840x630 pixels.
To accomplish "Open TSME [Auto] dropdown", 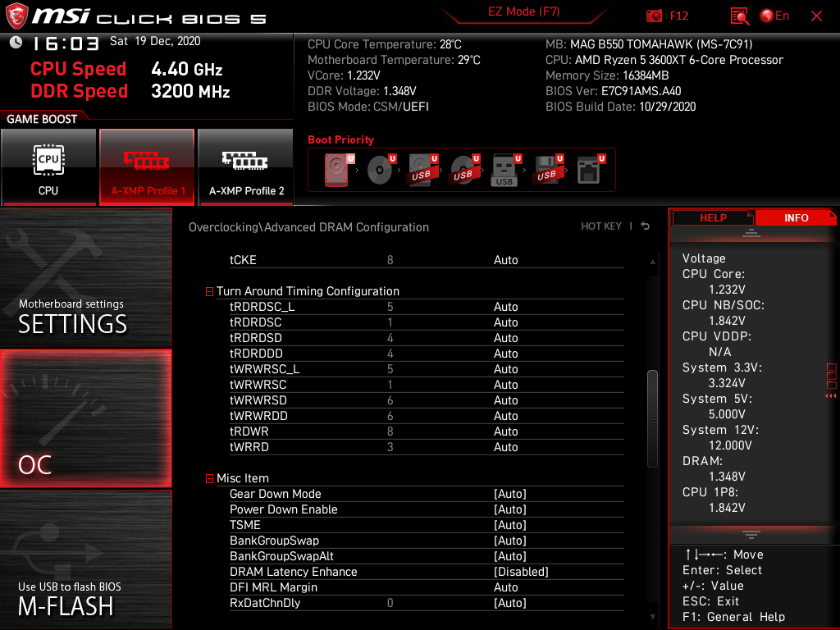I will (510, 525).
